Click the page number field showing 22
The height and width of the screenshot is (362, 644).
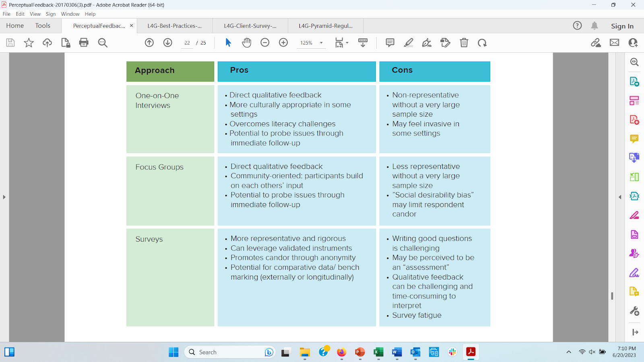(x=187, y=43)
